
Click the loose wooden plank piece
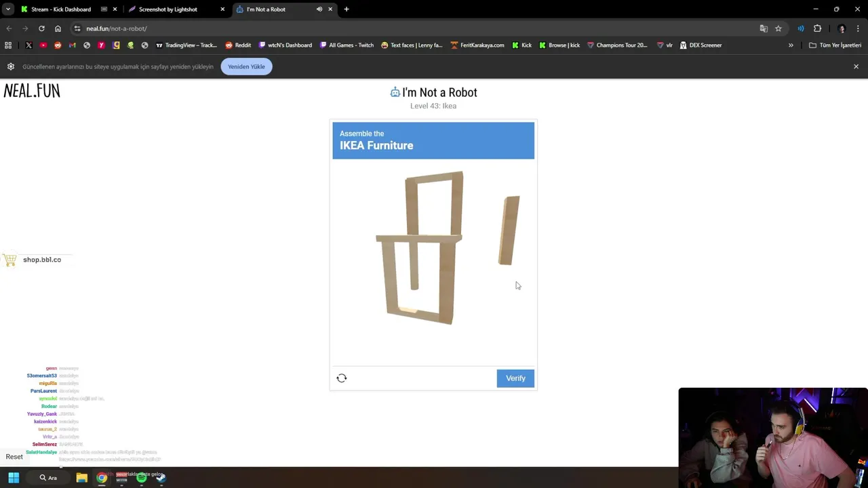[509, 230]
